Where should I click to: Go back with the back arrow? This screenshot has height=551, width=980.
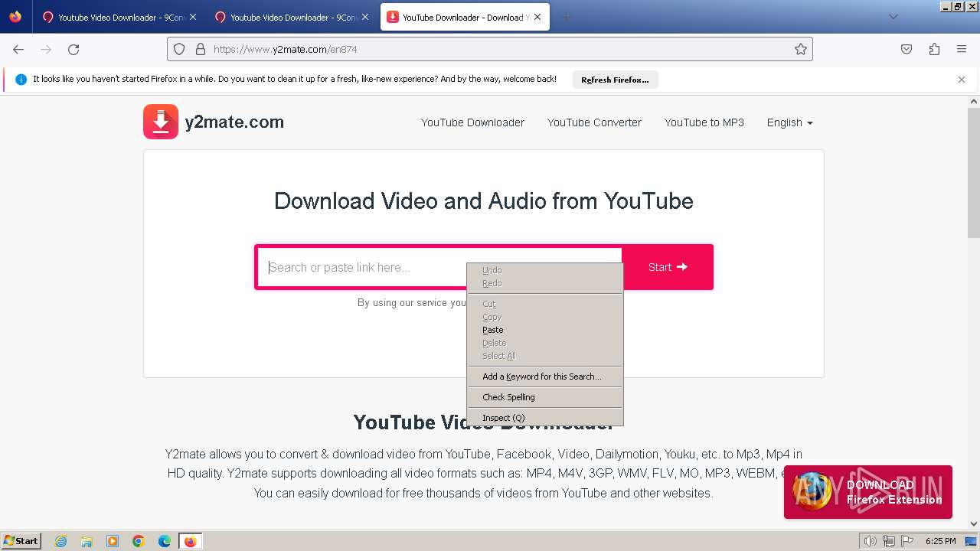(18, 49)
